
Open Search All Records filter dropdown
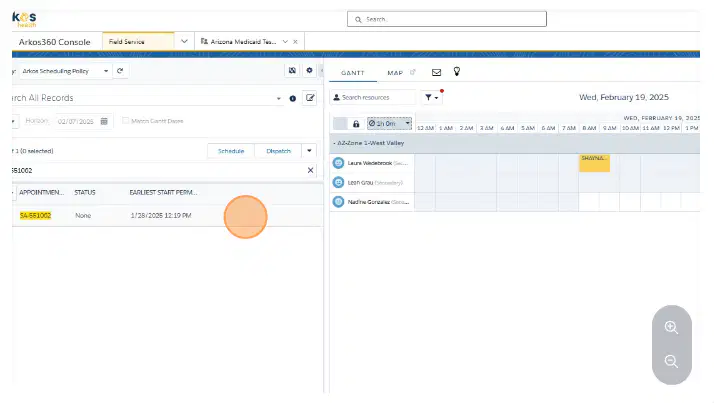[279, 99]
